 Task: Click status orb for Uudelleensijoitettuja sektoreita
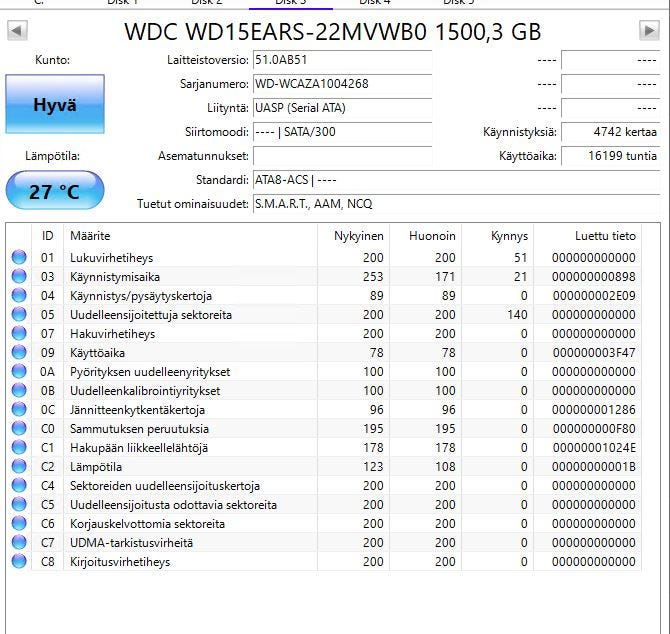click(x=19, y=314)
